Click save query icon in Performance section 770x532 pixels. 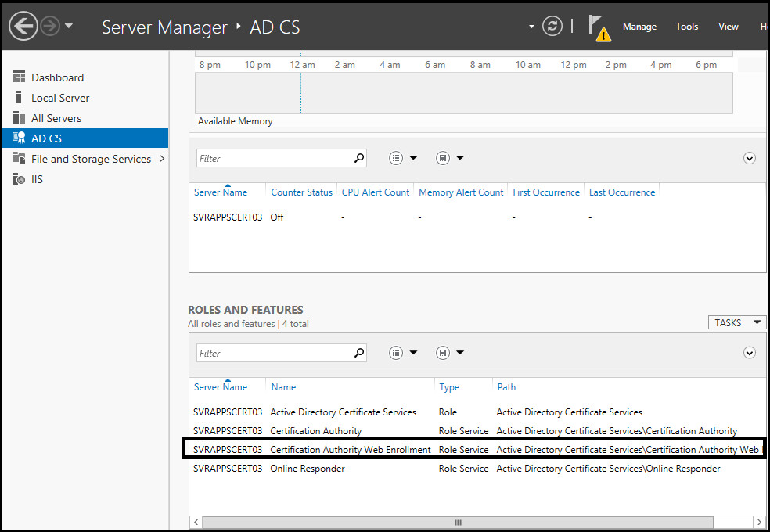442,158
